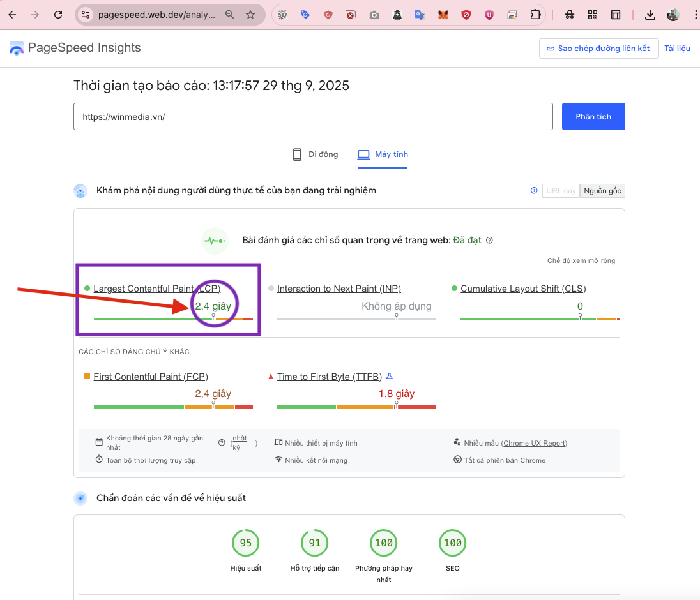Click the blue info icon beside 'URL này'
This screenshot has height=600, width=700.
[x=534, y=190]
